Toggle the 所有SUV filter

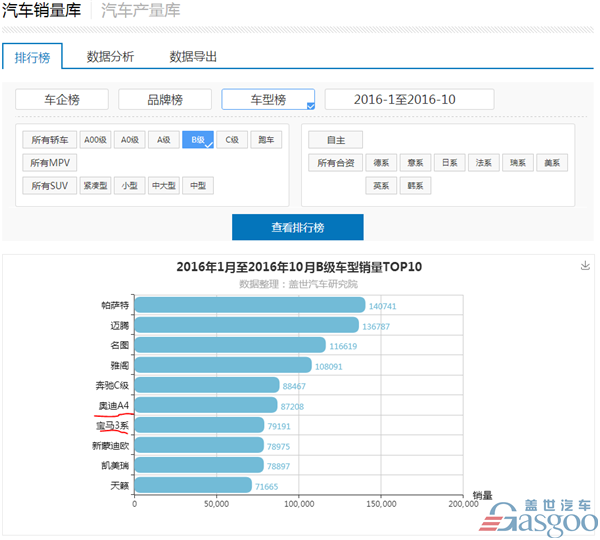[50, 186]
